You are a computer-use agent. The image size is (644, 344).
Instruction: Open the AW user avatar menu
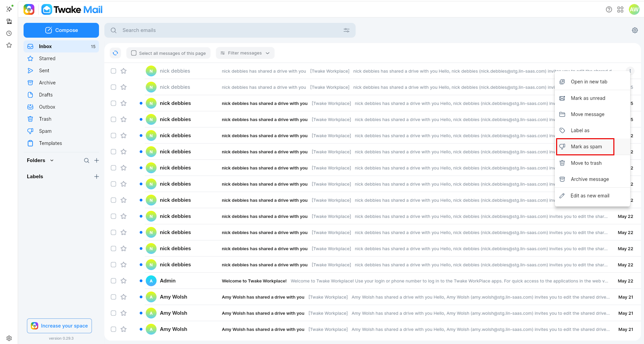(x=634, y=9)
